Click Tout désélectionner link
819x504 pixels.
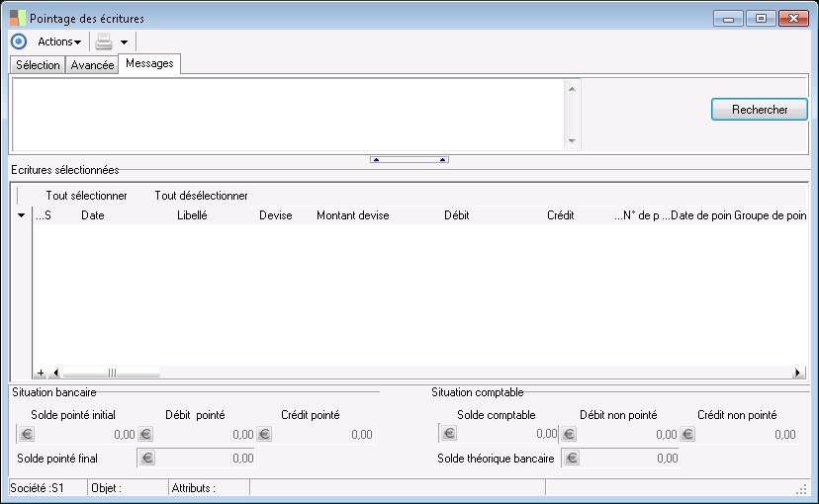(201, 196)
